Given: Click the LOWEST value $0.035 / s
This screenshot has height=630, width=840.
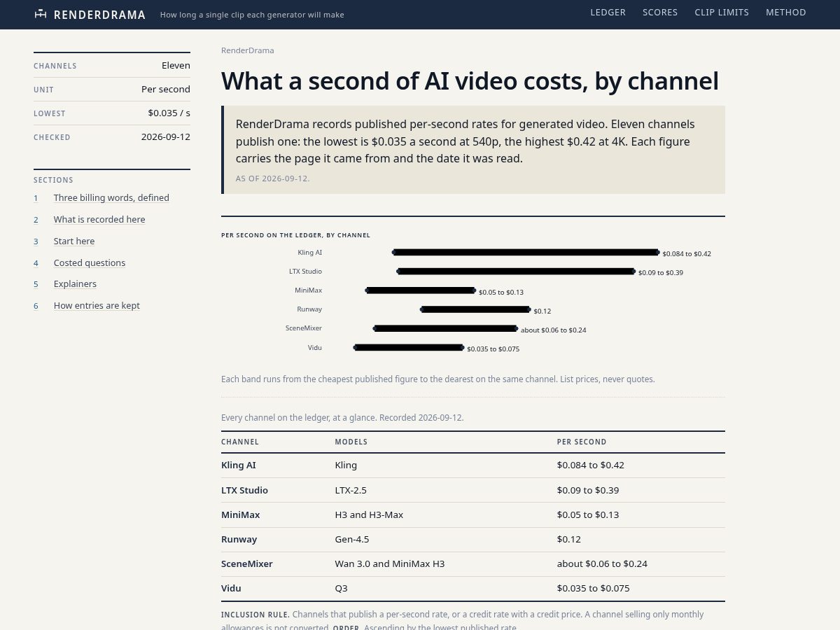Looking at the screenshot, I should click(x=169, y=113).
